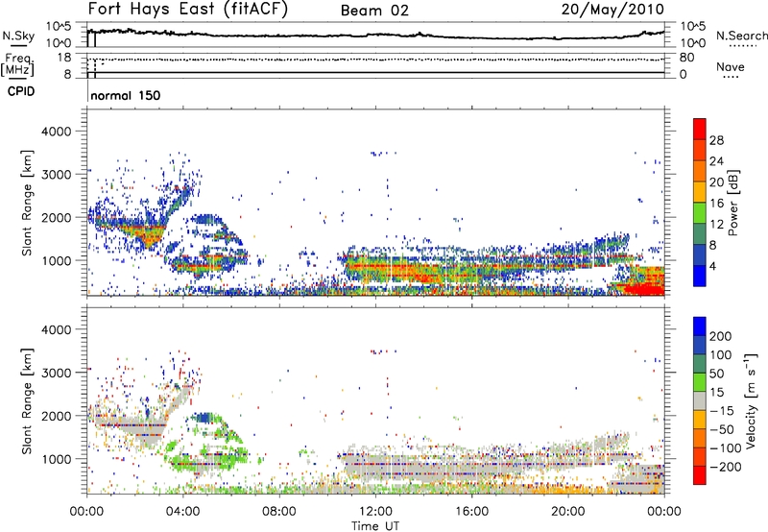This screenshot has height=532, width=768.
Task: Click the 16 tick on Power colorbar
Action: (716, 204)
